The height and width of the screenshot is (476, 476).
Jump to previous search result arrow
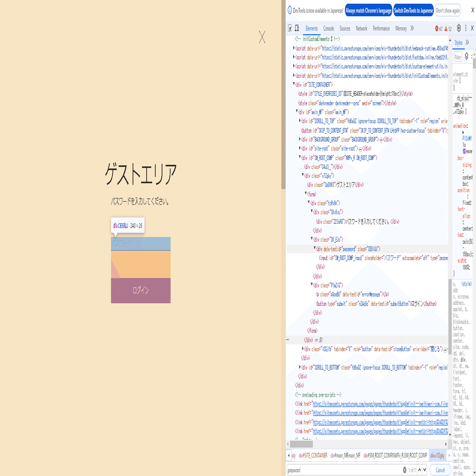[420, 470]
